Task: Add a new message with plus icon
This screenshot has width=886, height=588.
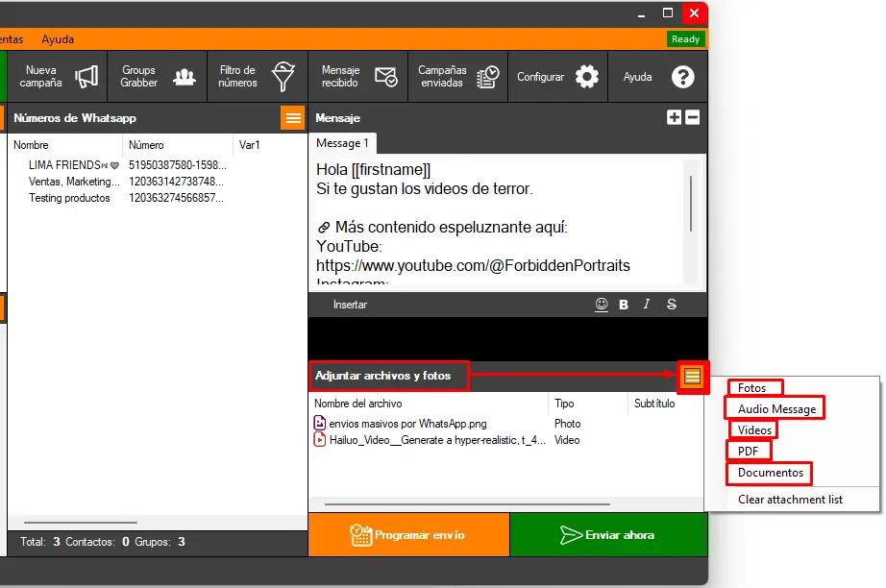Action: coord(674,117)
